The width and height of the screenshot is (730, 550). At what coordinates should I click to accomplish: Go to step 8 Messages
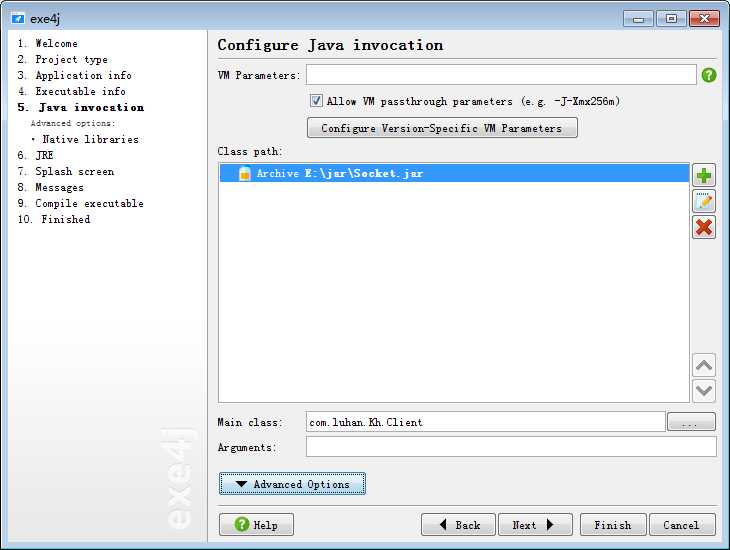pos(51,187)
